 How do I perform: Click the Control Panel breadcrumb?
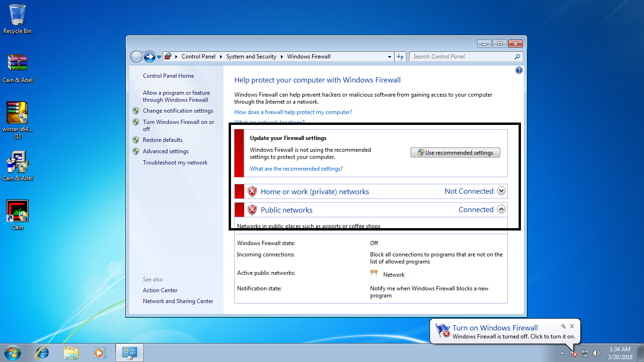(198, 57)
